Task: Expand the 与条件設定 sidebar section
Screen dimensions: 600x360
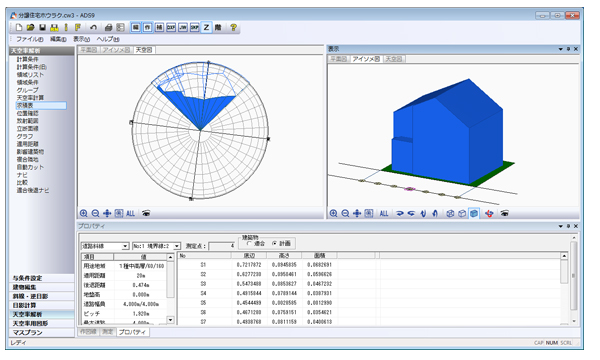Action: pyautogui.click(x=41, y=278)
